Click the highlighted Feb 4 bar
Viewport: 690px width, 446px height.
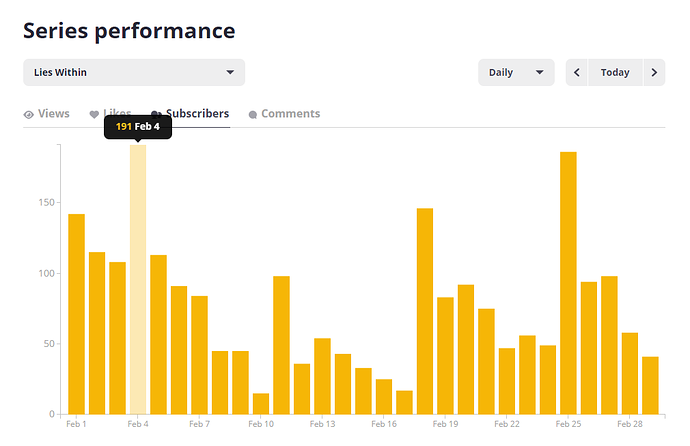coord(138,280)
